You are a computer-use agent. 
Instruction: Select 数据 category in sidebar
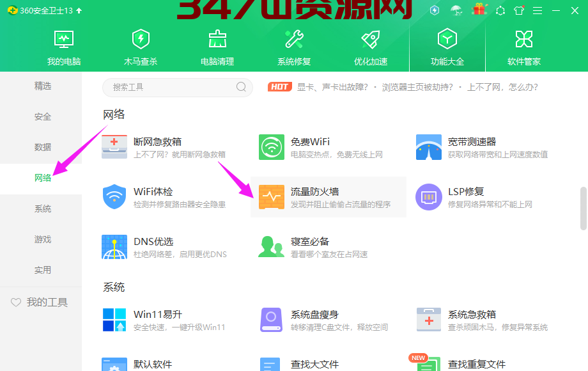(43, 147)
